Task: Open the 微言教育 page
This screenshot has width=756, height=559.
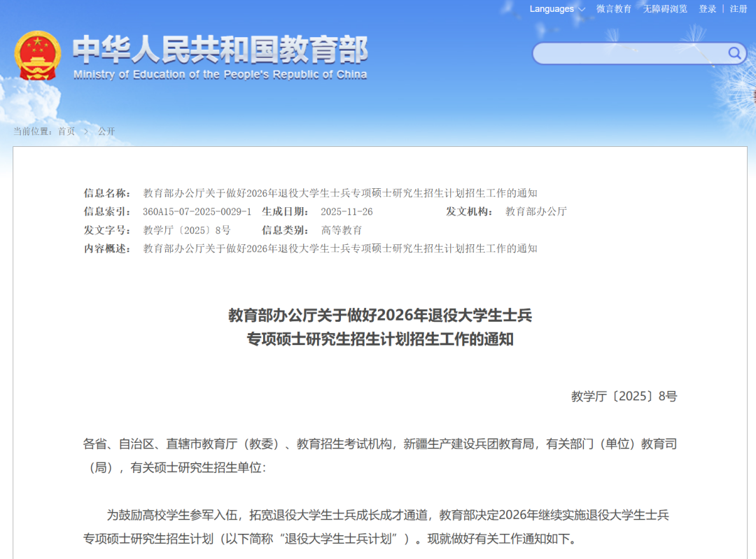Action: pyautogui.click(x=613, y=9)
